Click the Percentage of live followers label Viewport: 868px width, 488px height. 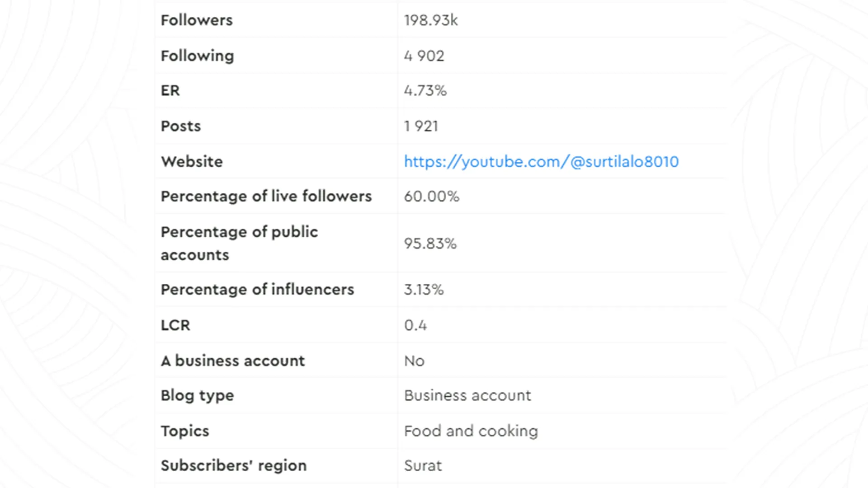pos(266,197)
